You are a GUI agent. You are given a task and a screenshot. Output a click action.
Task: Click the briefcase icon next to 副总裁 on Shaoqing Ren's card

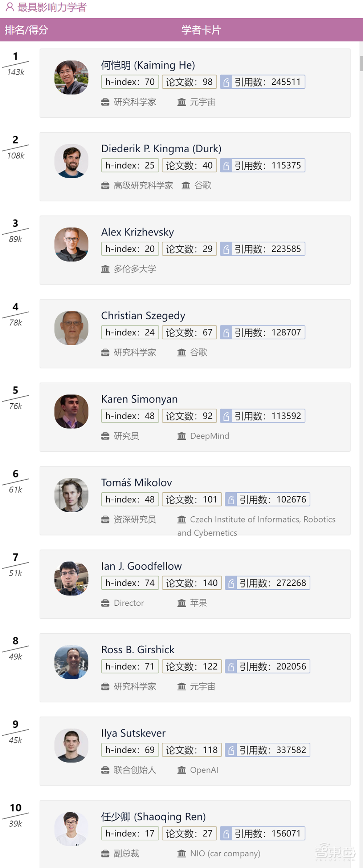coord(105,853)
